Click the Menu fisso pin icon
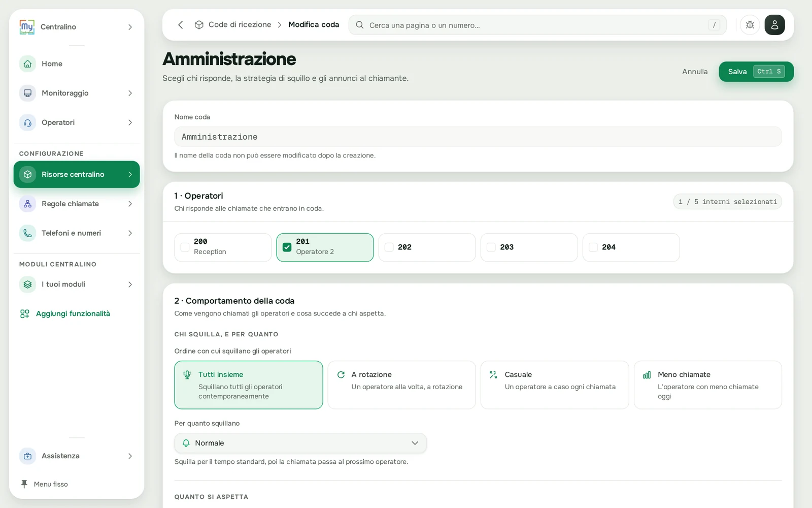 (24, 484)
